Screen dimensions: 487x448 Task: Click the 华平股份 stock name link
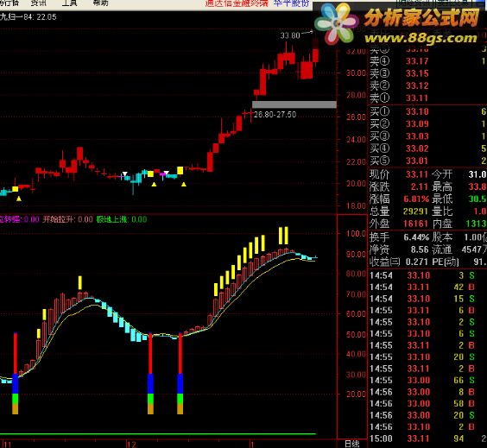point(291,3)
